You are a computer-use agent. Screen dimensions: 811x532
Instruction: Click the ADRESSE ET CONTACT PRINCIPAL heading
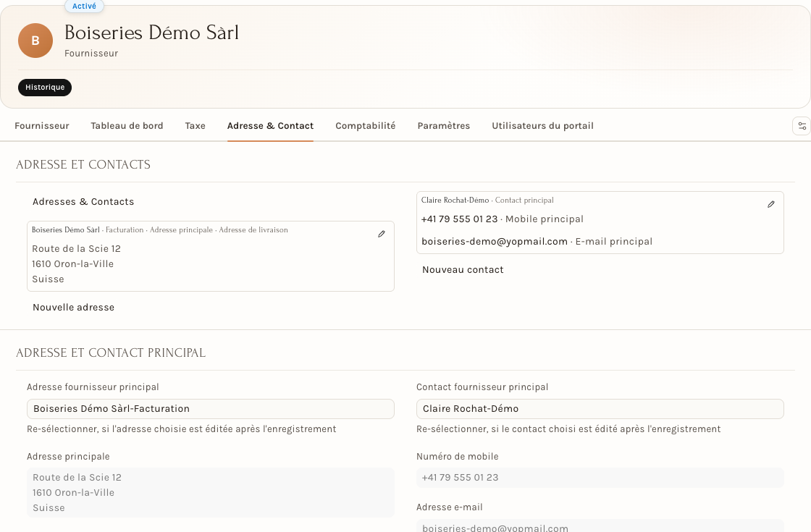(x=111, y=352)
